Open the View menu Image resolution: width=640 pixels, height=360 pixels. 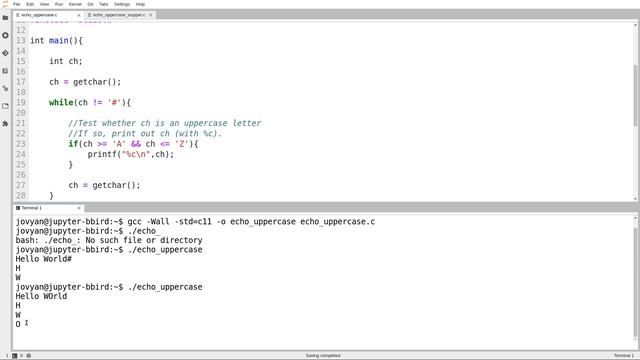tap(44, 4)
